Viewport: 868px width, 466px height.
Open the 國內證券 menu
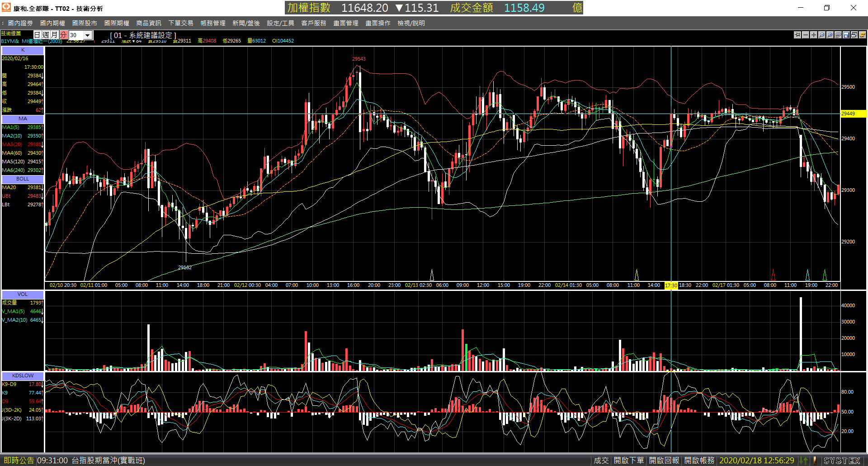pos(20,23)
